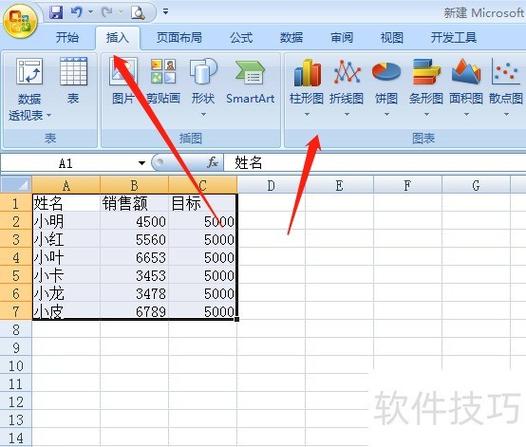This screenshot has height=447, width=526.
Task: Click the 柱形图 column chart icon
Action: pos(307,72)
